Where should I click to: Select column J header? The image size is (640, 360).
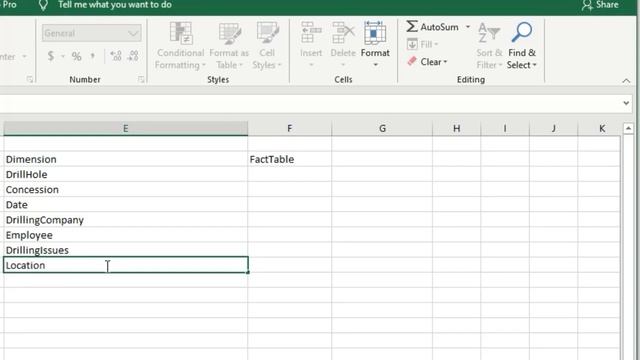coord(553,129)
